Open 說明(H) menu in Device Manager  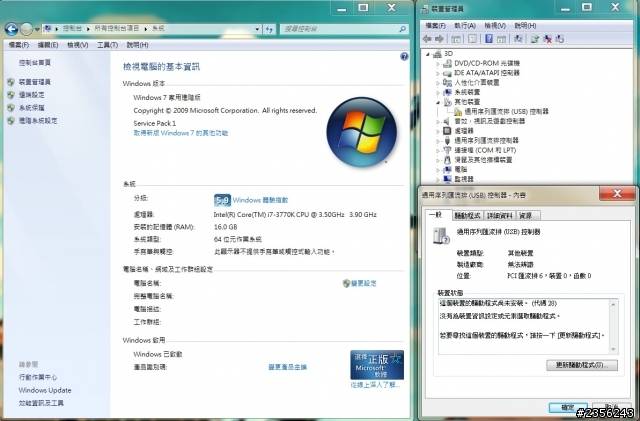click(525, 26)
